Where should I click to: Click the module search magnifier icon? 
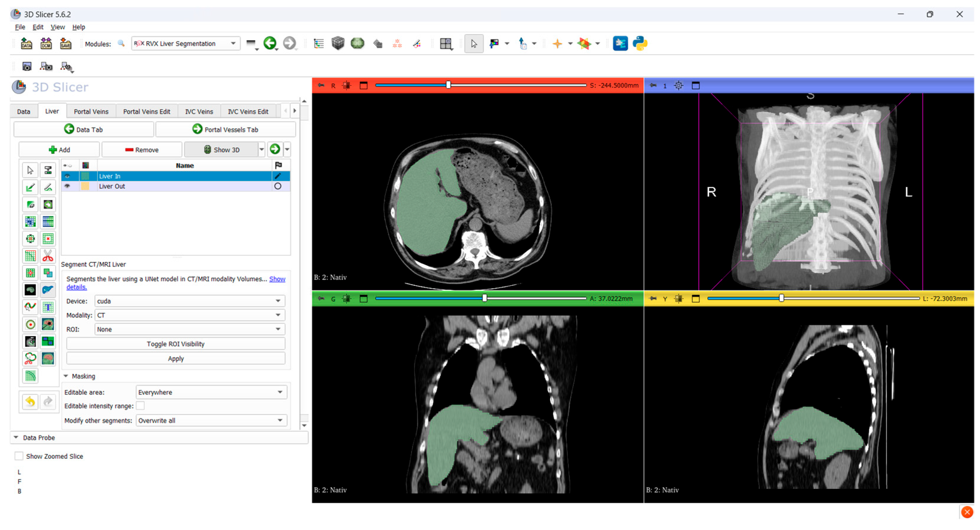[121, 43]
